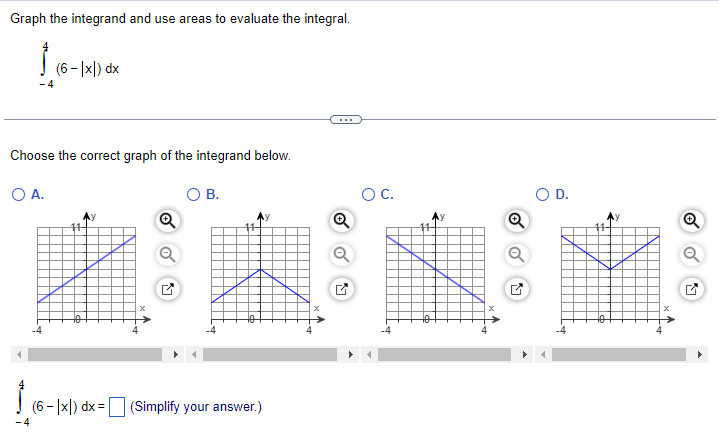Select answer choice B radio button
Image resolution: width=719 pixels, height=441 pixels.
194,195
